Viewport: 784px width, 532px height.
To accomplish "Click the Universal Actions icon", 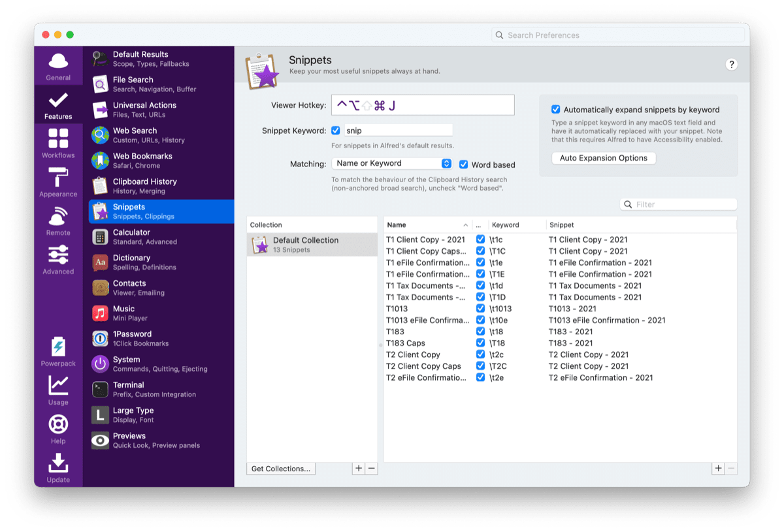I will point(100,110).
